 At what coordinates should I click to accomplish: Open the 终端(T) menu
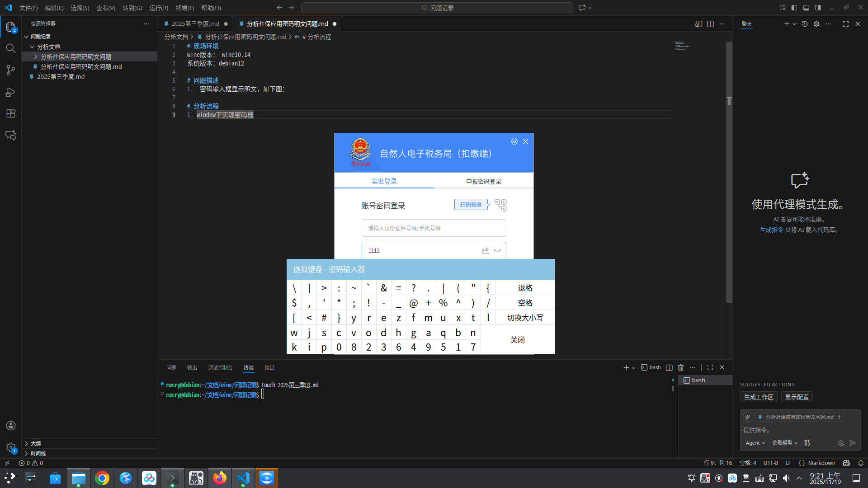[184, 8]
